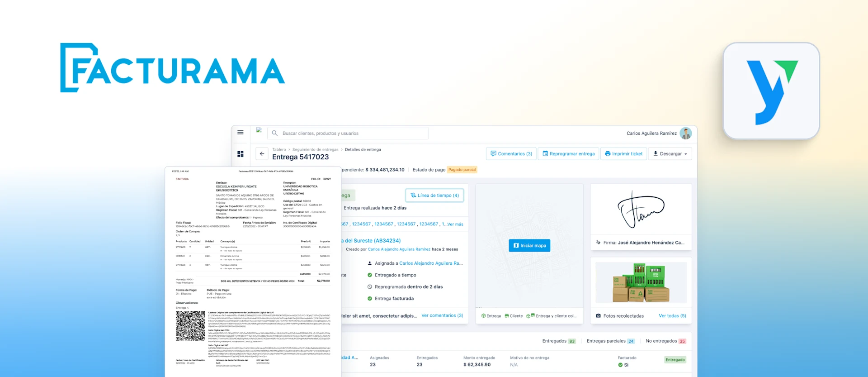868x377 pixels.
Task: Open Línea de tiempo (4)
Action: point(434,196)
